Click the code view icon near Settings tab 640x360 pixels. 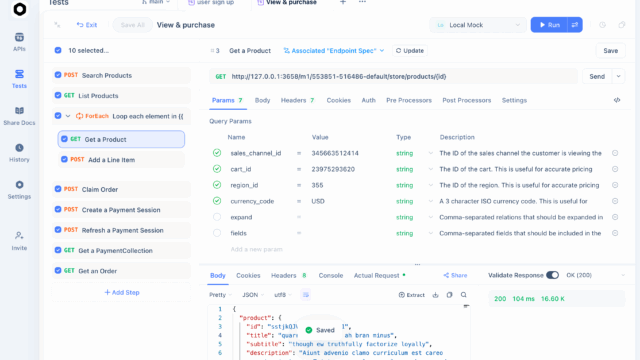(x=617, y=100)
